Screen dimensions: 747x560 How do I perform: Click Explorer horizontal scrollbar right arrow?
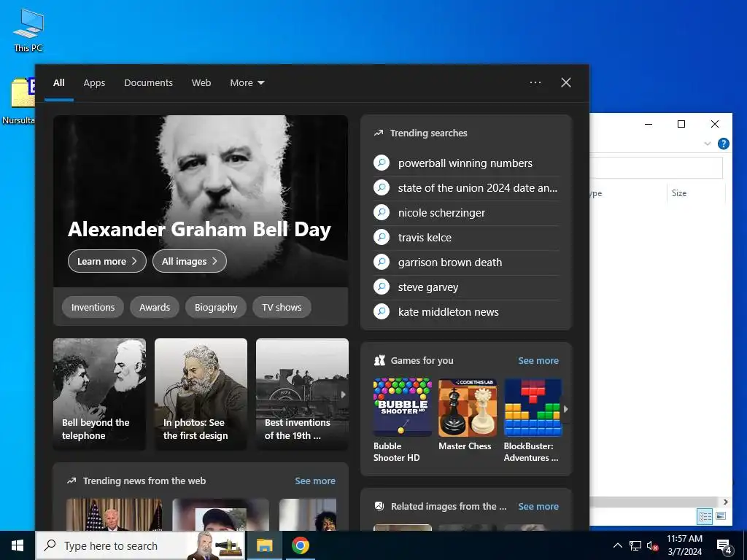[726, 502]
